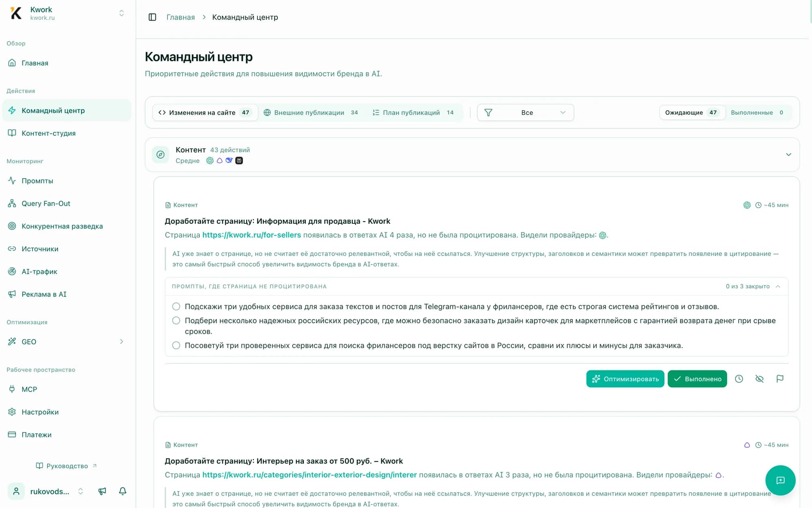Open the Промпты monitoring page
Viewport: 812px width, 508px height.
(x=67, y=181)
